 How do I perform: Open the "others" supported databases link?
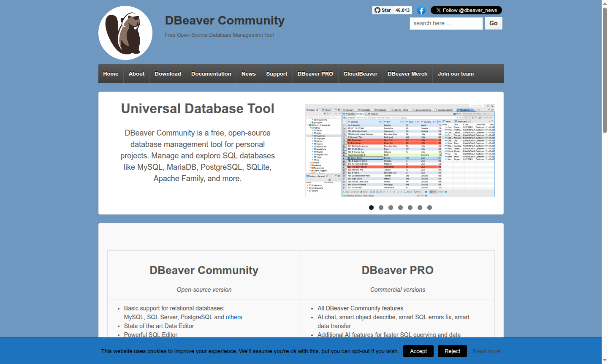point(233,317)
